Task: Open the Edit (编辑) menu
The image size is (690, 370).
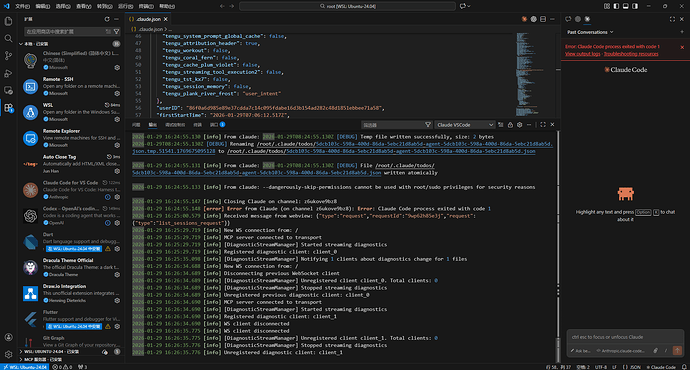Action: [43, 6]
